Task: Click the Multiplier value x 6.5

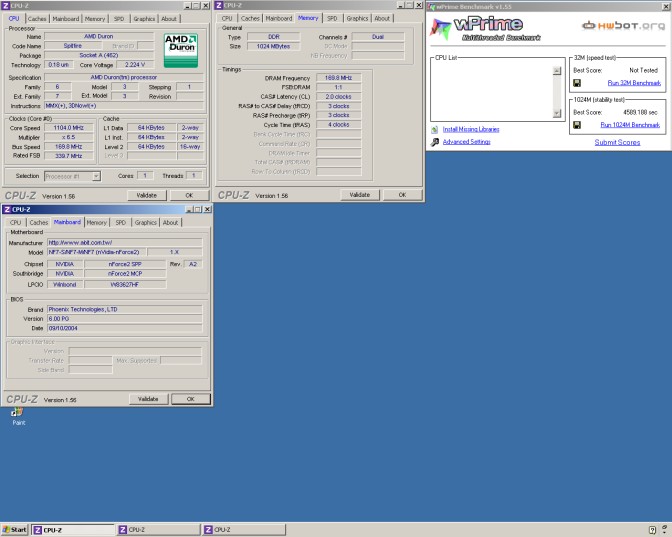Action: [x=69, y=137]
